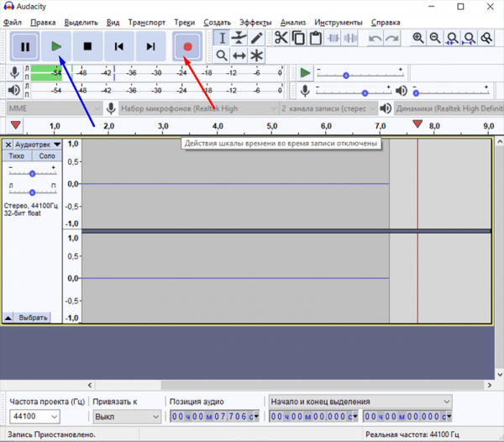Click the Zoom toggle icon
Viewport: 504px width, 442px height.
pyautogui.click(x=486, y=38)
